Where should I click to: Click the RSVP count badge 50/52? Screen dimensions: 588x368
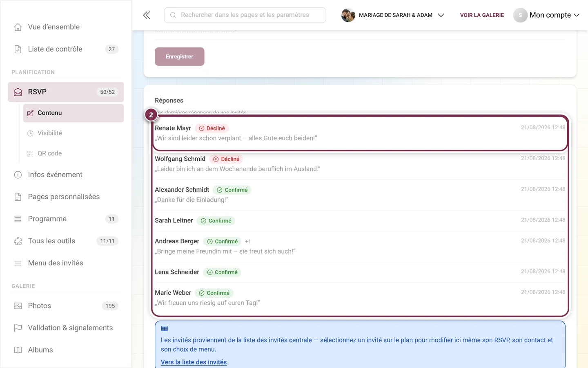[107, 92]
